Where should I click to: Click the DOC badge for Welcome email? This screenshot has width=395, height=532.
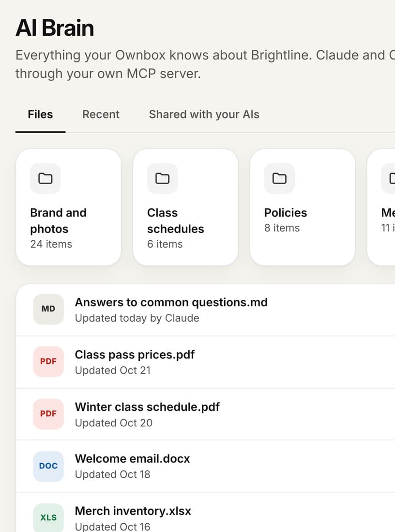48,466
